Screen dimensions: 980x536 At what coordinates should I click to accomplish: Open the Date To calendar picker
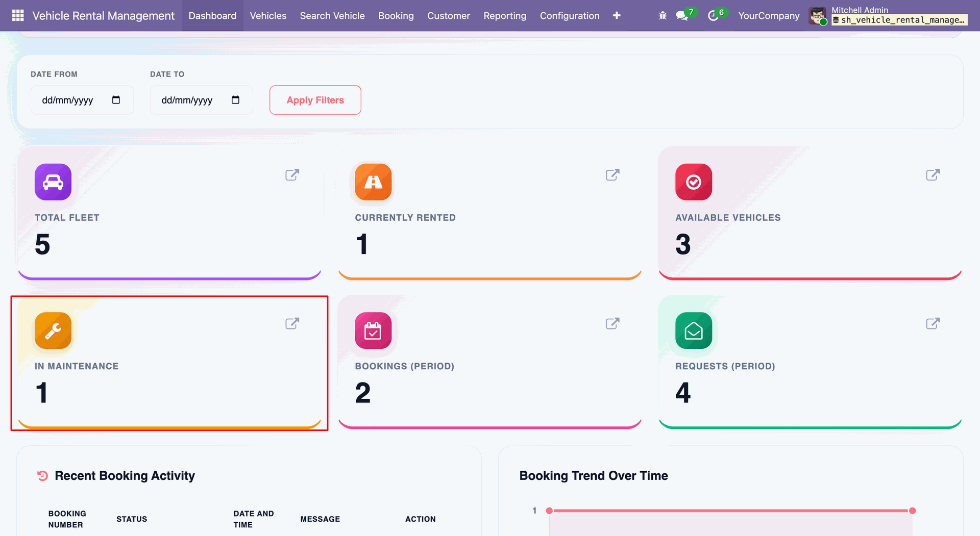click(235, 100)
